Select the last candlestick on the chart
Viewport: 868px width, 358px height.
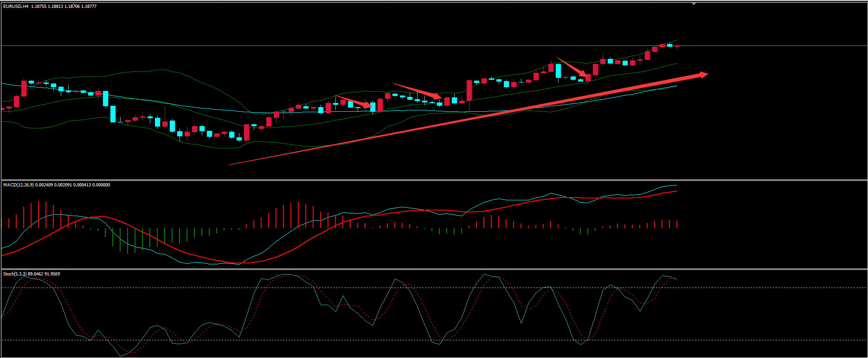click(677, 46)
